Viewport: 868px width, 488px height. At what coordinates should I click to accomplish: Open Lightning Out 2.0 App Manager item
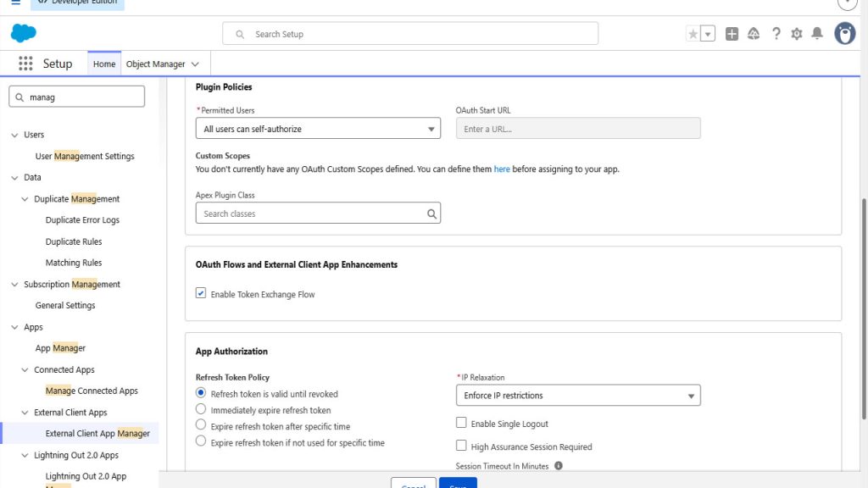coord(86,480)
